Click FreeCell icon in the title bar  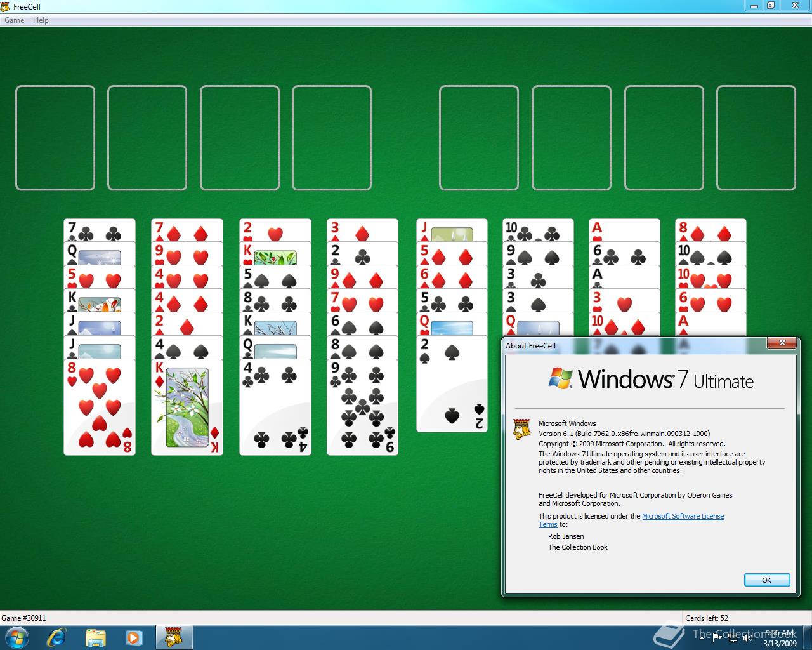6,6
